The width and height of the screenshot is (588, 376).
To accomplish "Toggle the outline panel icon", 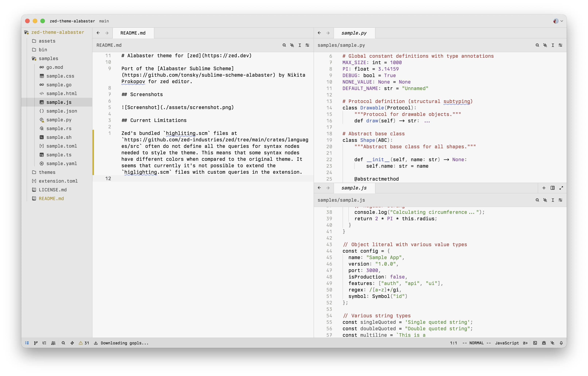I will coord(45,343).
